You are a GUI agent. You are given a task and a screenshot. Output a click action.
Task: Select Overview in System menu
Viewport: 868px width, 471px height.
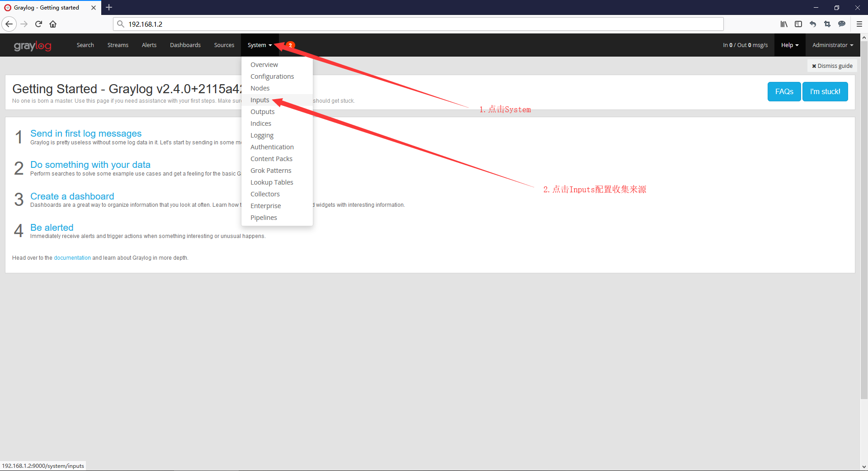pos(277,65)
